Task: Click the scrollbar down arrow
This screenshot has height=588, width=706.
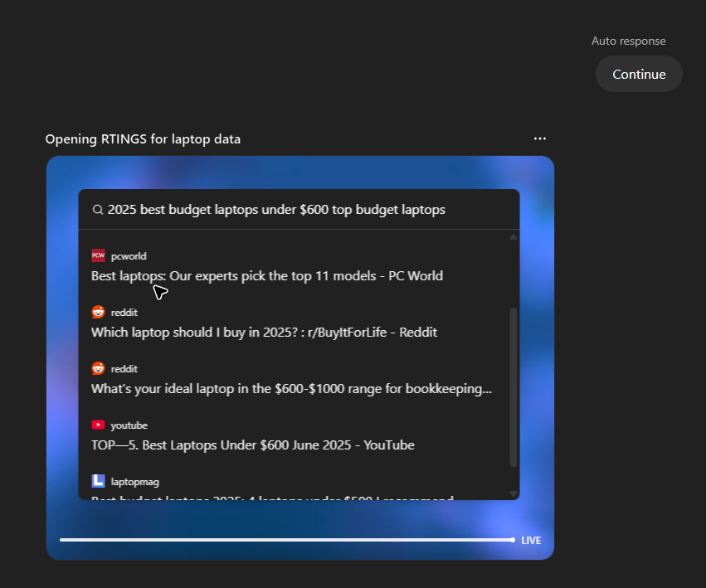Action: tap(514, 493)
